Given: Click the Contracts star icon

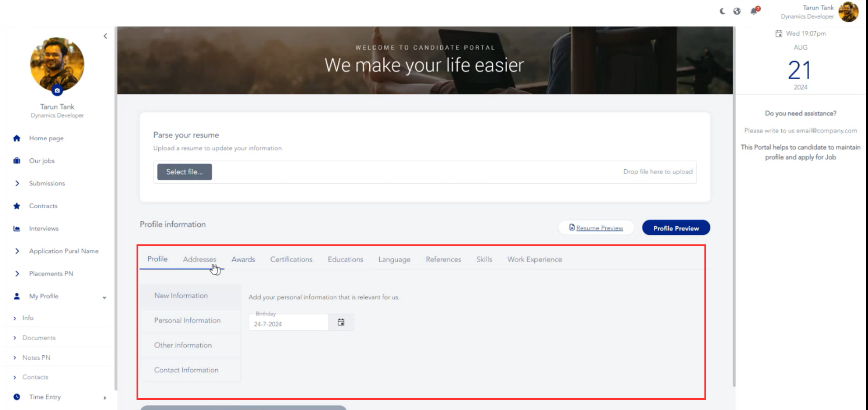Looking at the screenshot, I should coord(17,206).
